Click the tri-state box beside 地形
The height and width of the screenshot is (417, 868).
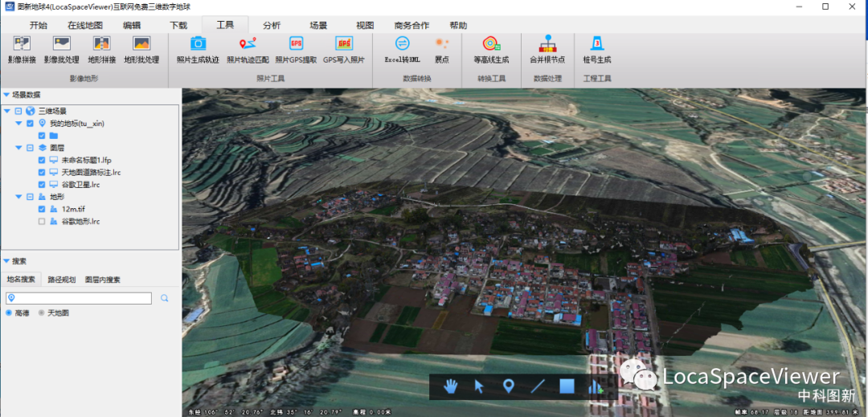30,197
